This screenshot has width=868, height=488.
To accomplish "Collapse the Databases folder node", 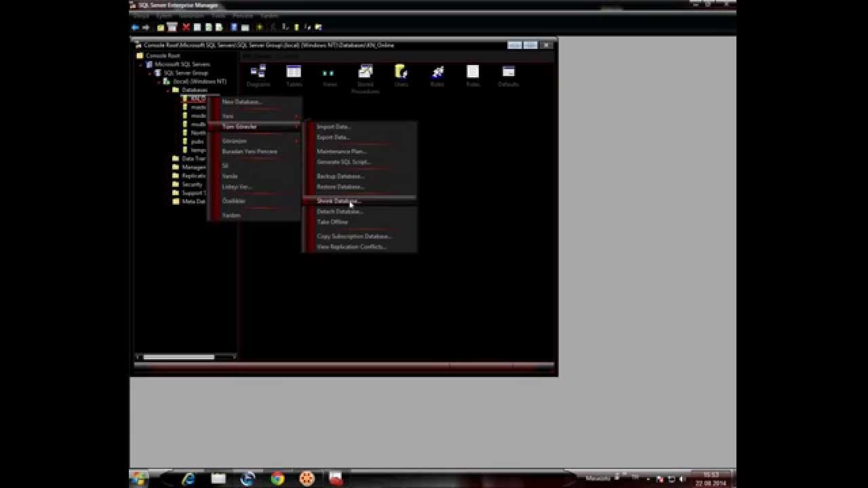I will point(168,90).
